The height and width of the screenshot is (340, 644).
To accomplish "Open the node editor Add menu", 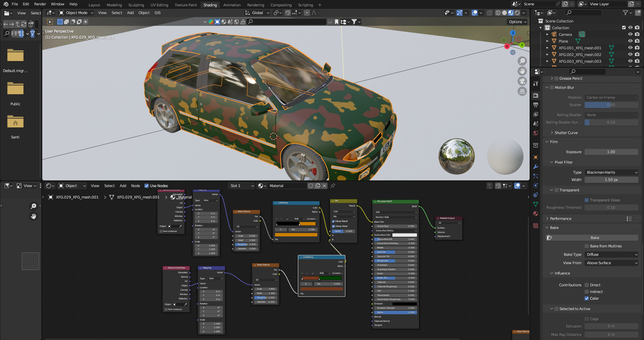I will 123,186.
